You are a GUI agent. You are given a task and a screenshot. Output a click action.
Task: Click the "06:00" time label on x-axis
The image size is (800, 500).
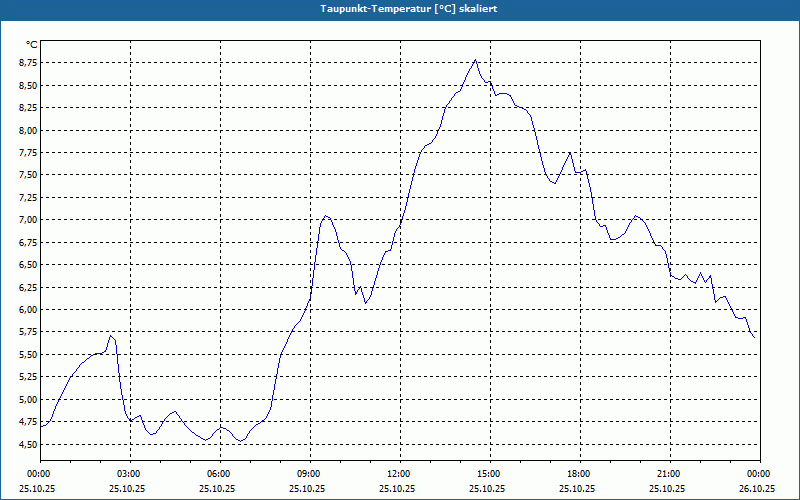click(x=220, y=474)
